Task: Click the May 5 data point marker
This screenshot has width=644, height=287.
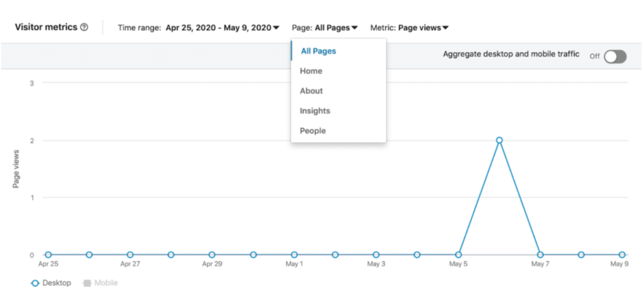Action: [x=458, y=255]
